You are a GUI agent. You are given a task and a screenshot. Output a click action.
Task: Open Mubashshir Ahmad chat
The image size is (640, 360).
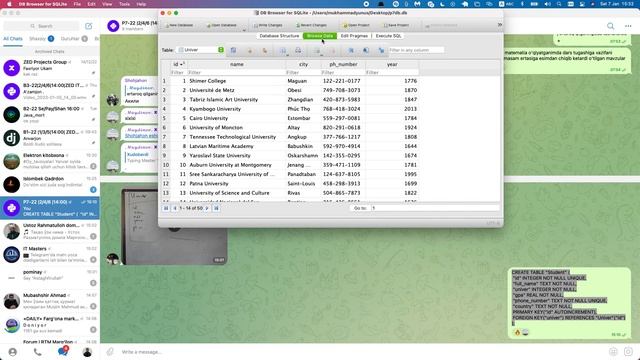click(50, 301)
